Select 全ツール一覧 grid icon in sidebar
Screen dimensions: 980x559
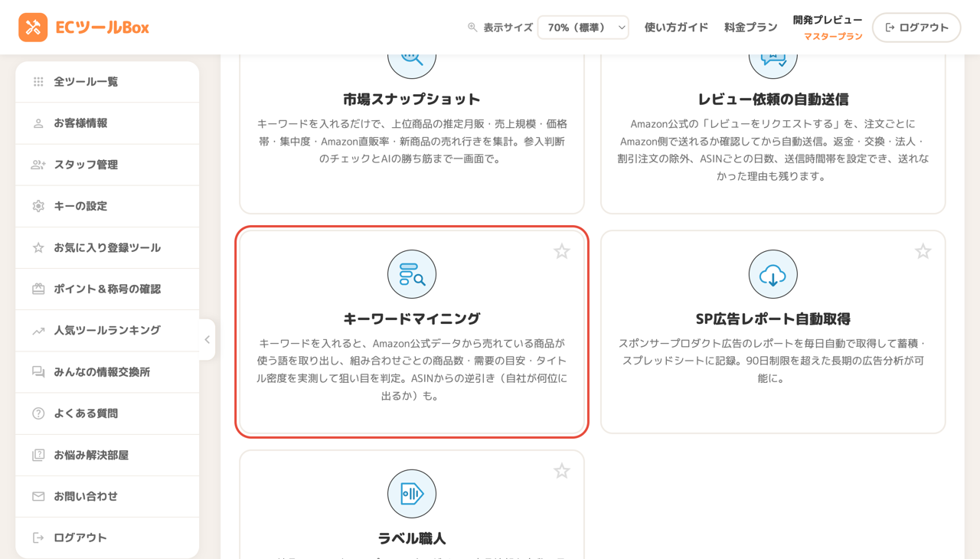[38, 82]
